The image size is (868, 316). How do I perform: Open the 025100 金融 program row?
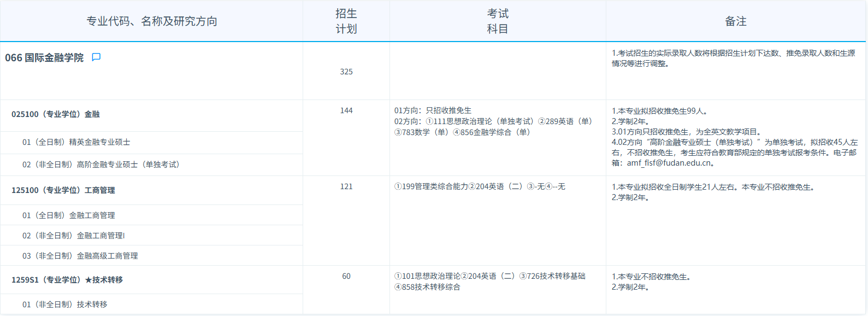[x=56, y=114]
